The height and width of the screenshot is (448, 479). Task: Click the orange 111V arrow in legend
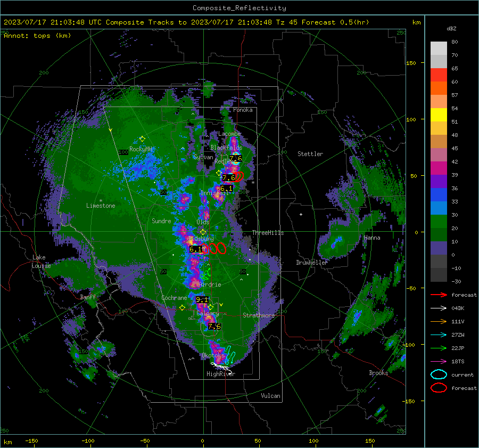pyautogui.click(x=439, y=321)
